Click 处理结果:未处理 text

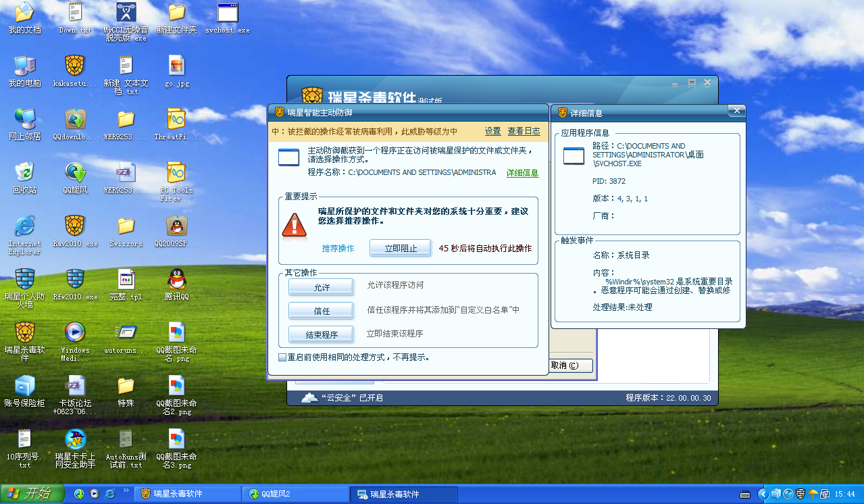pos(622,307)
